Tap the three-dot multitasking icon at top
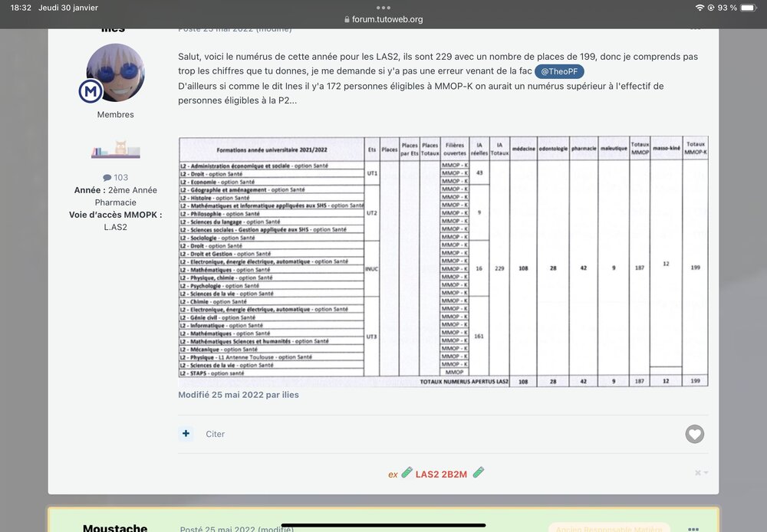 pos(383,8)
